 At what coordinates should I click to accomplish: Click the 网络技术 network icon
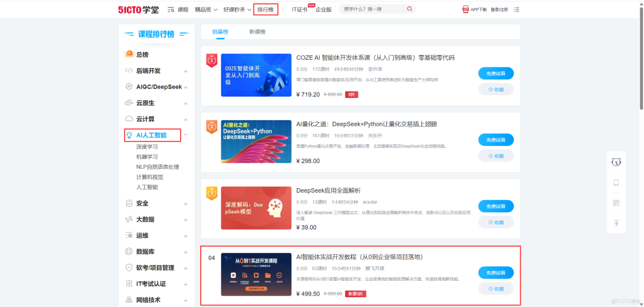click(x=129, y=299)
